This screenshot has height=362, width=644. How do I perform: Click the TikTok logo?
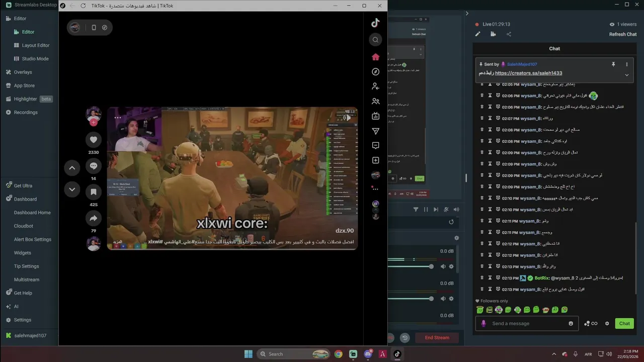point(375,23)
